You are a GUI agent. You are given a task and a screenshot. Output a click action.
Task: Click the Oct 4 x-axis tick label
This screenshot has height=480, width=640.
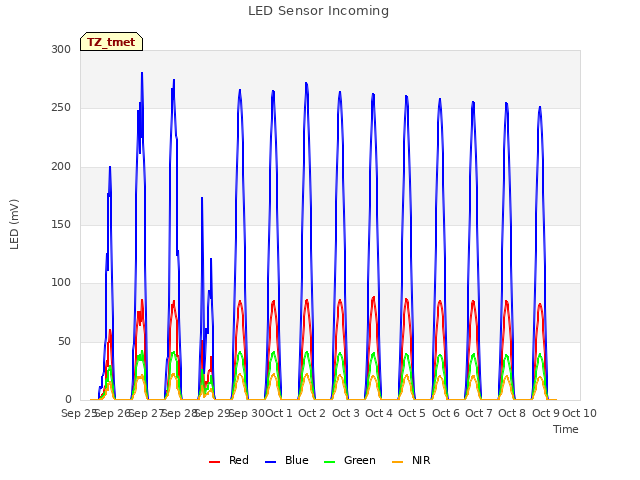[378, 413]
